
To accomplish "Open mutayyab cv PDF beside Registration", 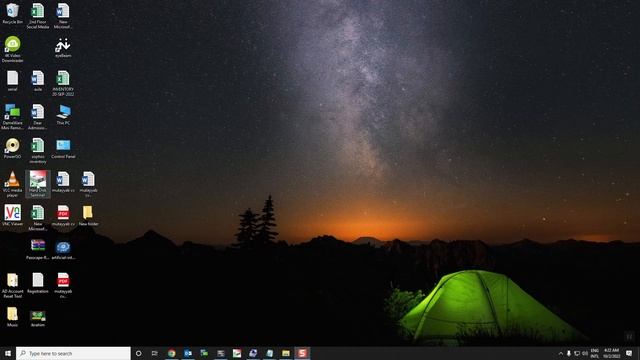I will pyautogui.click(x=63, y=285).
